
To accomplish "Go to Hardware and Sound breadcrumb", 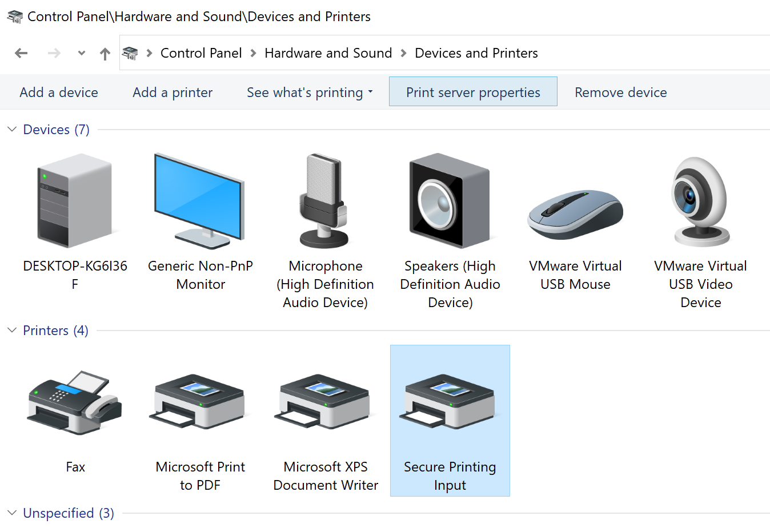I will click(328, 53).
